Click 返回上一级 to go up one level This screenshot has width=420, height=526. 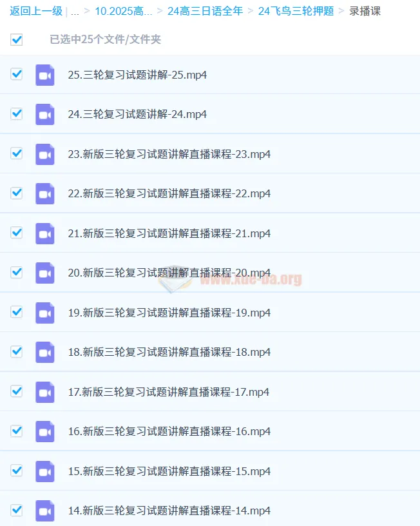36,11
